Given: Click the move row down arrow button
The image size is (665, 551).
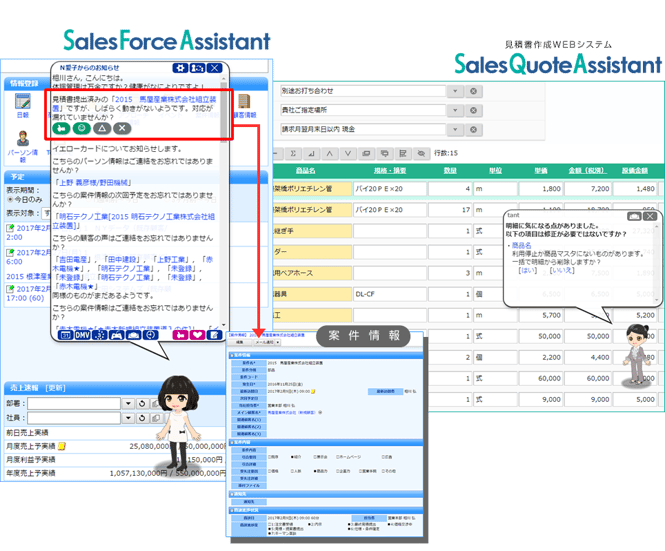Looking at the screenshot, I should (x=348, y=154).
